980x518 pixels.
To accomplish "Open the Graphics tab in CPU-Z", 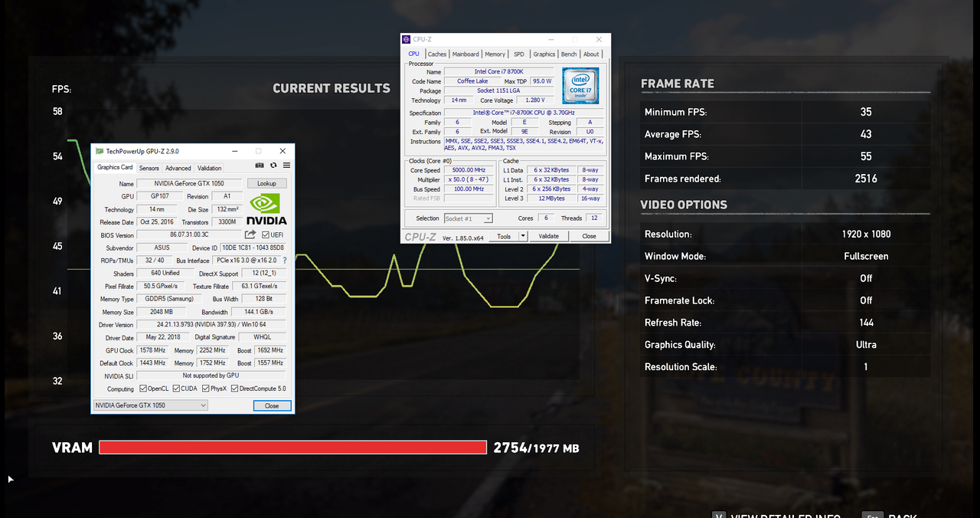I will tap(544, 54).
